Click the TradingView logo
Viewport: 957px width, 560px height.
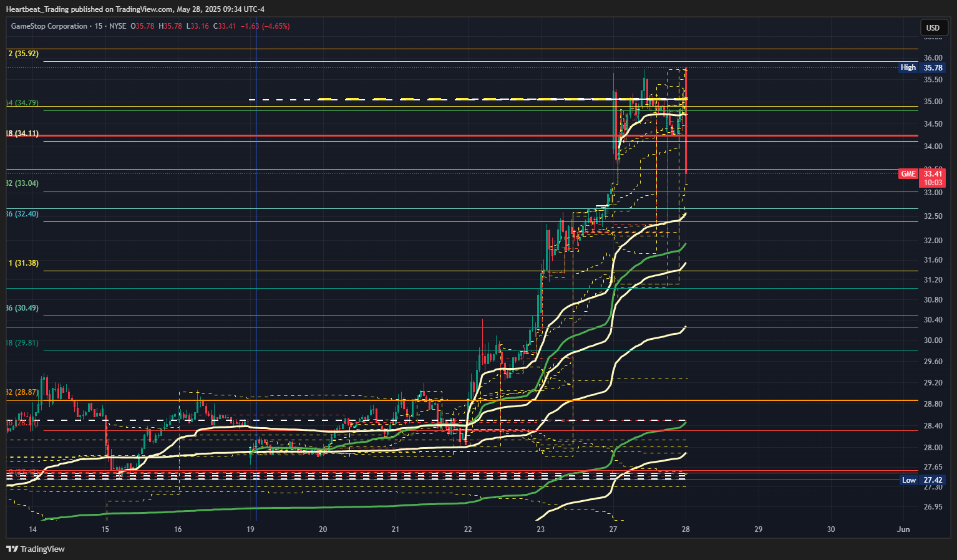tap(36, 549)
